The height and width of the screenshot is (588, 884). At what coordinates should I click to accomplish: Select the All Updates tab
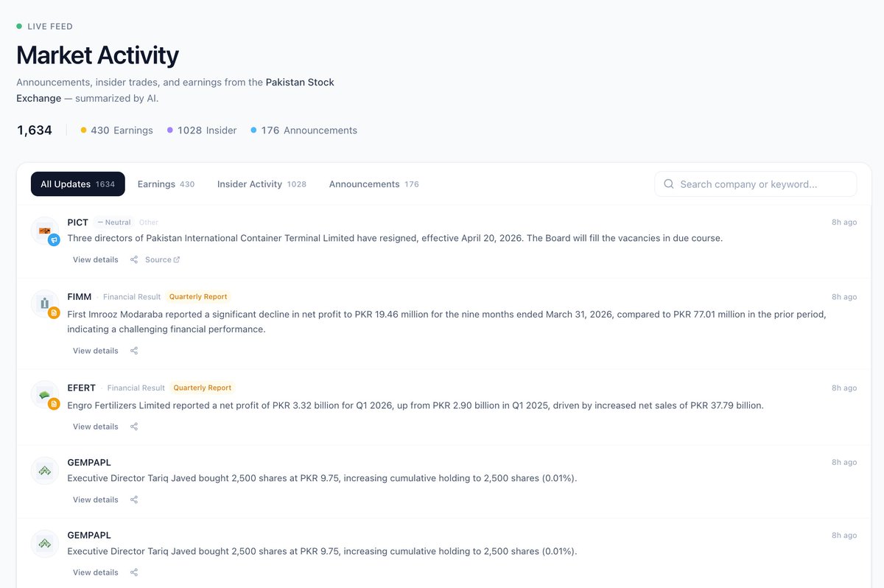click(78, 184)
